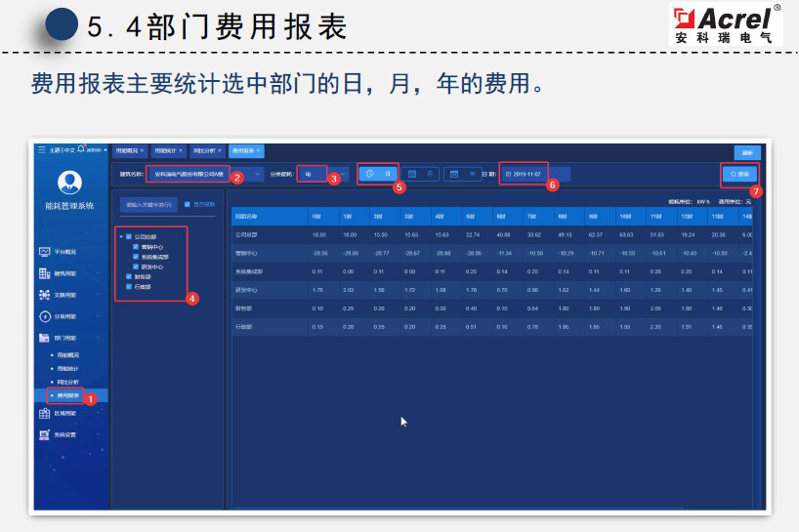Image resolution: width=799 pixels, height=532 pixels.
Task: Toggle the hamburger menu icon
Action: (42, 150)
